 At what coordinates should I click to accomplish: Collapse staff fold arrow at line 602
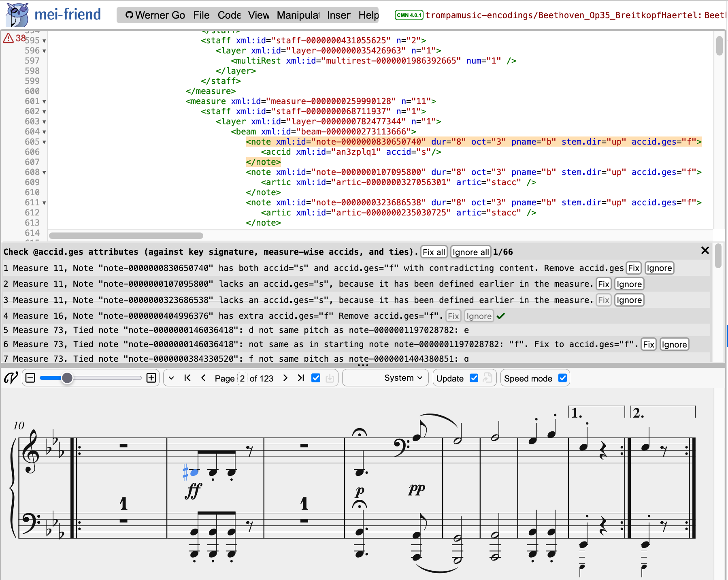point(44,112)
